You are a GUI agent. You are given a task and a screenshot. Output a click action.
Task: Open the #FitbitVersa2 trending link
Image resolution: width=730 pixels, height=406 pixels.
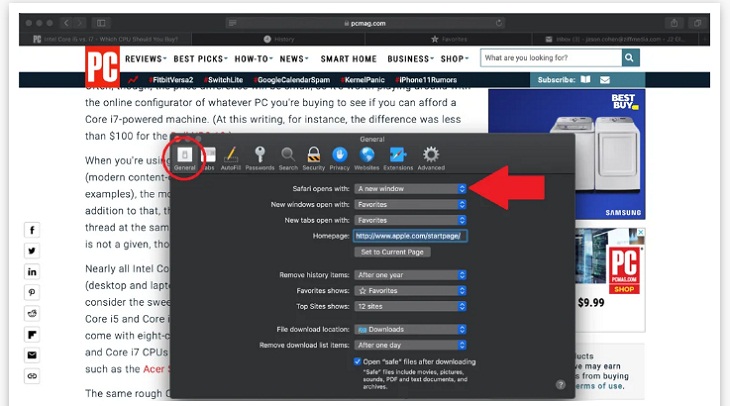171,80
